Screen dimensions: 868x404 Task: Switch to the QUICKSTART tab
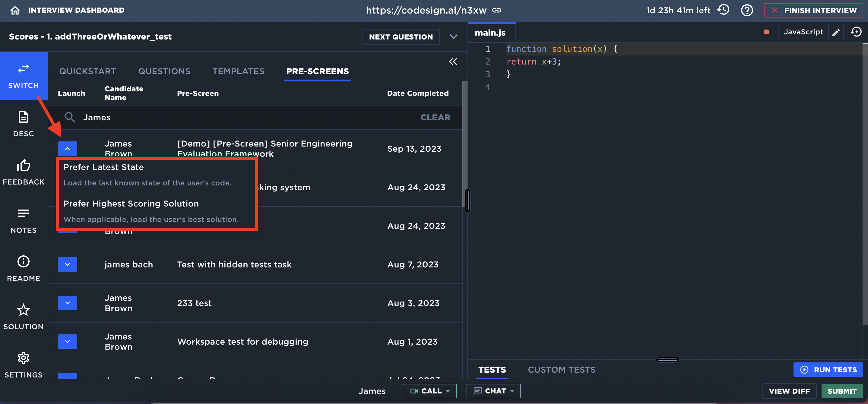click(87, 71)
